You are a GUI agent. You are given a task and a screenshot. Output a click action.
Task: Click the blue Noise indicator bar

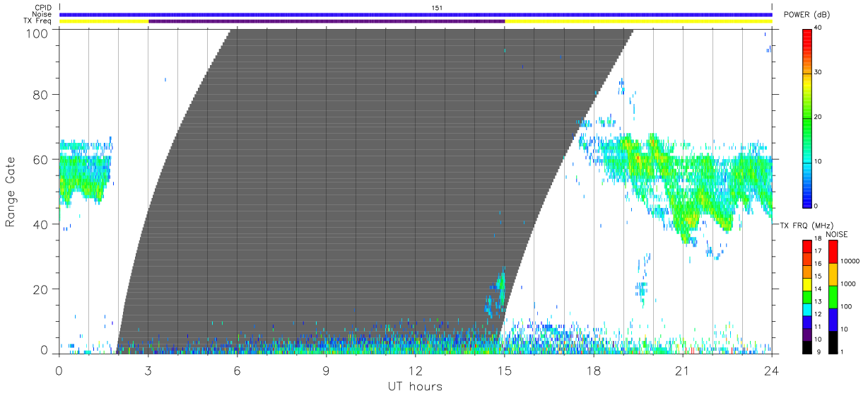416,14
